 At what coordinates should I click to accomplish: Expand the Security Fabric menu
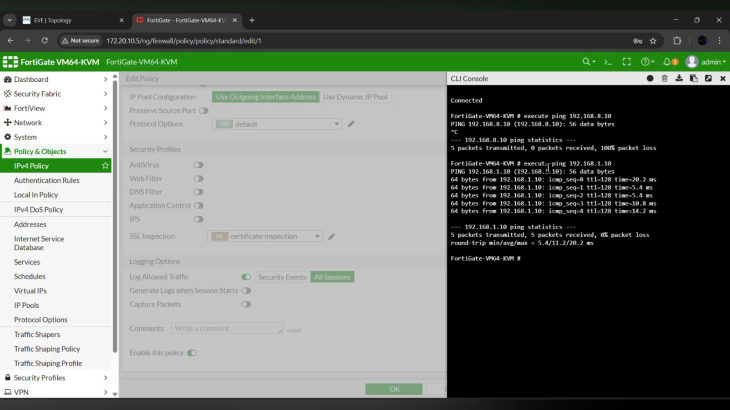tap(55, 94)
